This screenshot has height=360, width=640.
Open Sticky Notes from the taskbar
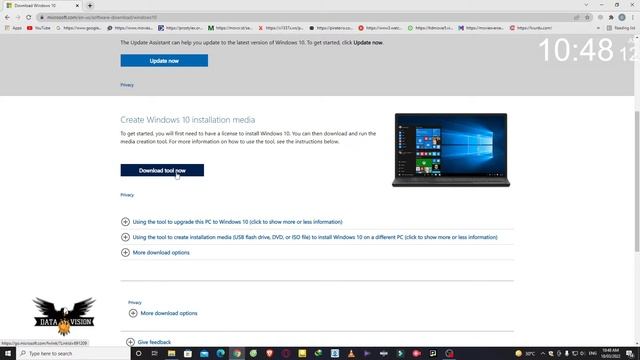[x=302, y=353]
